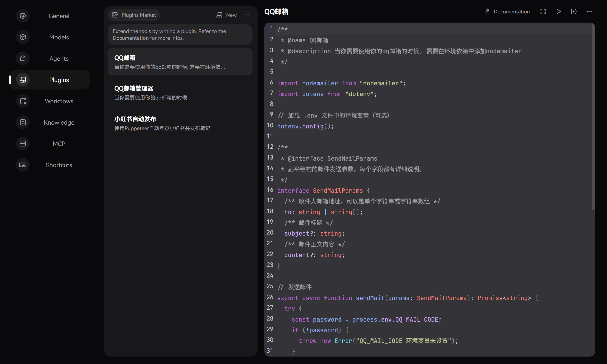This screenshot has width=607, height=364.
Task: Click the @description comment line
Action: tap(401, 51)
